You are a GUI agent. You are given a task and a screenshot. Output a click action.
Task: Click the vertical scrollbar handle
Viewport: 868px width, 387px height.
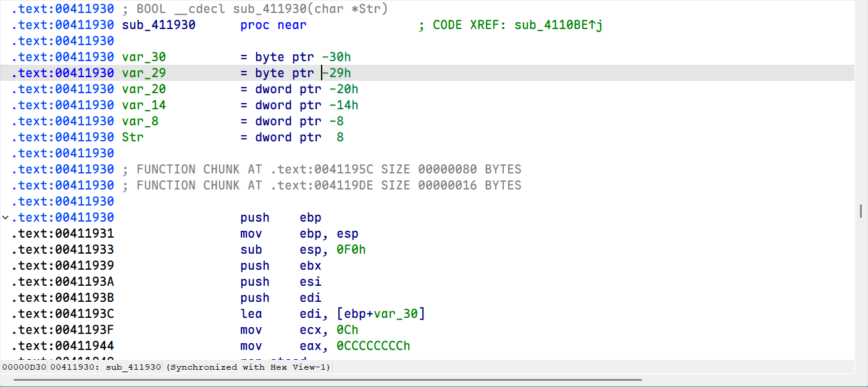pyautogui.click(x=861, y=211)
